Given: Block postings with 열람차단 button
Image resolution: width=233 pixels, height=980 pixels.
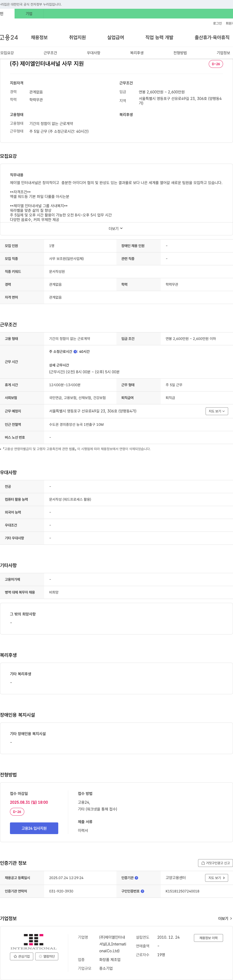Looking at the screenshot, I should point(47,956).
